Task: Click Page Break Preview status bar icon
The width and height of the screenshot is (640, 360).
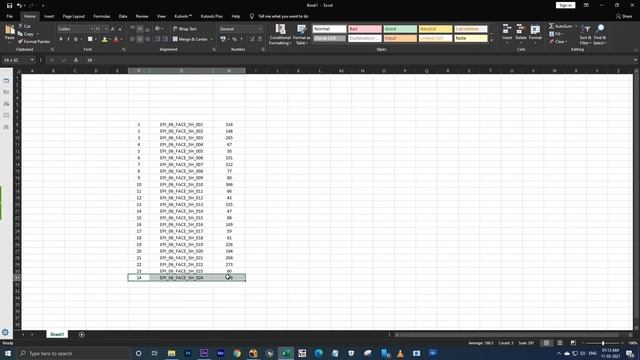Action: (x=573, y=343)
